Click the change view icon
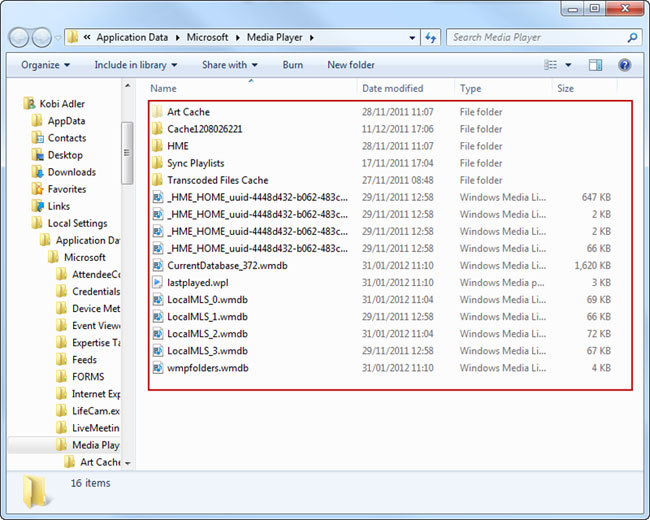Screen dimensions: 650x520 [x=551, y=65]
